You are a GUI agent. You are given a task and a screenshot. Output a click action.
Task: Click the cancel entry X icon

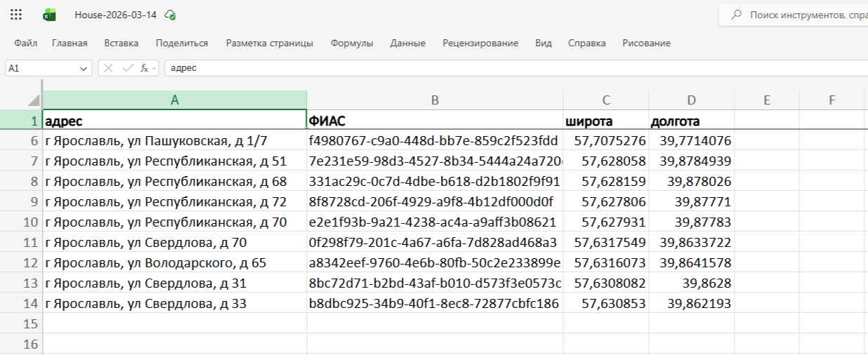point(108,68)
